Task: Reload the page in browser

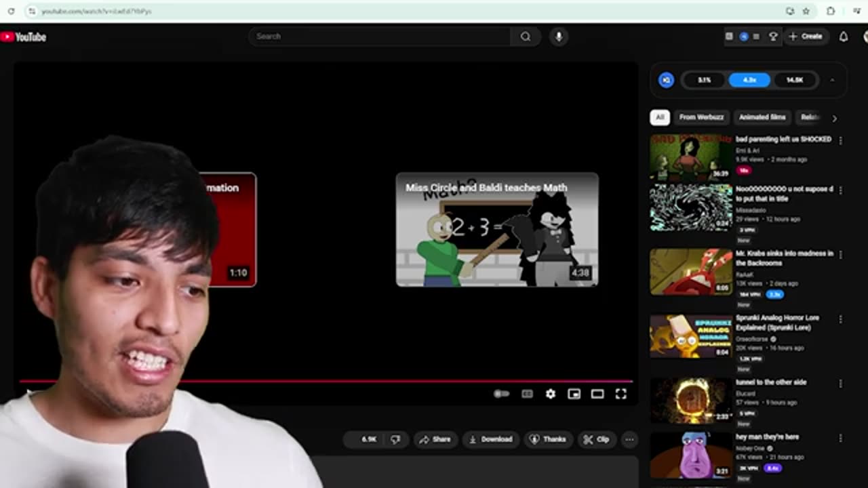Action: (11, 11)
